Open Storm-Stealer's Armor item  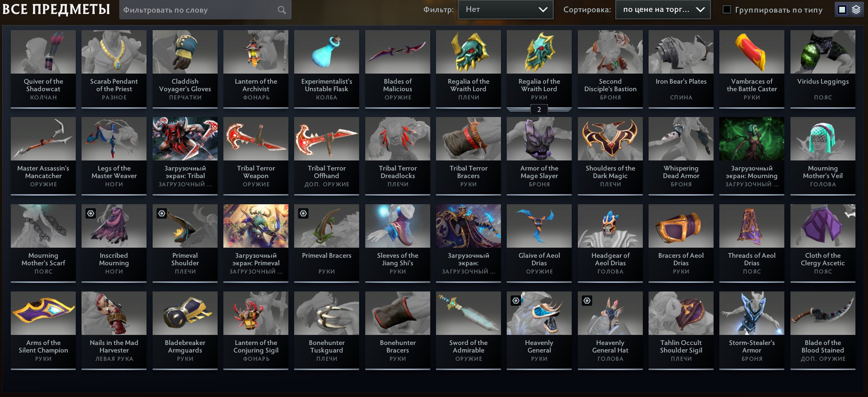[x=752, y=330]
